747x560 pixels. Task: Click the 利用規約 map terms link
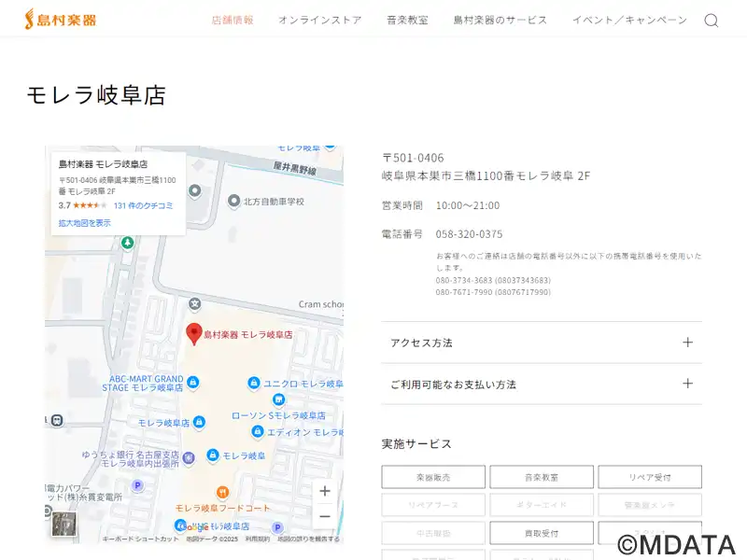pos(258,539)
